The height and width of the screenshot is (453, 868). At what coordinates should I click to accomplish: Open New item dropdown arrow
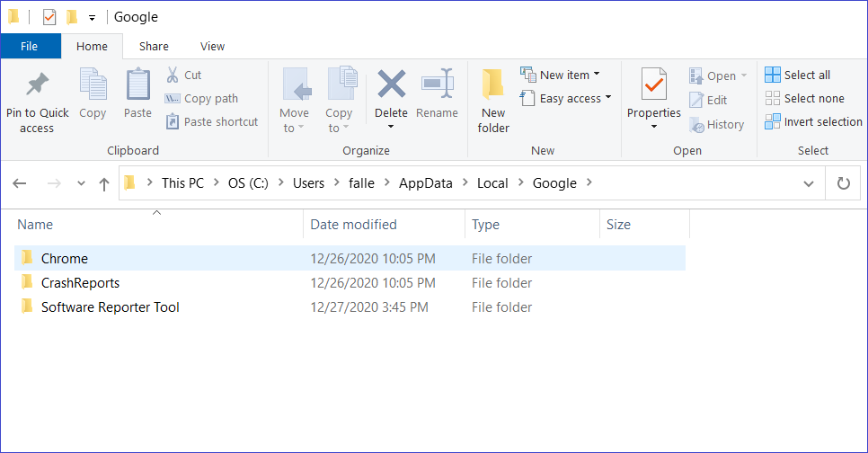[x=597, y=74]
